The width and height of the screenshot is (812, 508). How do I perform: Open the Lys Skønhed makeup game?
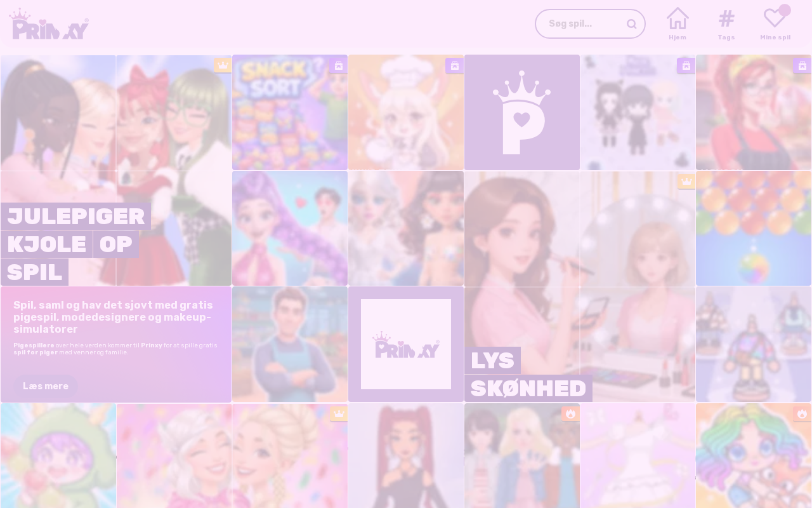click(x=580, y=286)
